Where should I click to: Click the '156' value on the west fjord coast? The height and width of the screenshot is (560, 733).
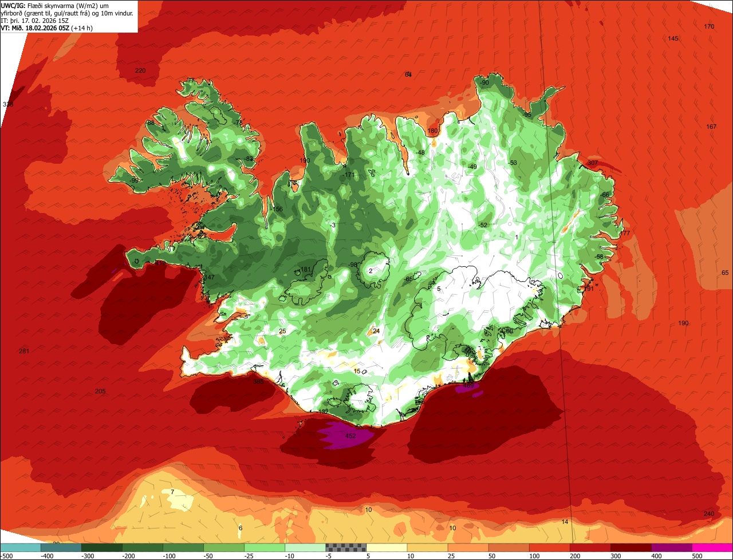278,209
